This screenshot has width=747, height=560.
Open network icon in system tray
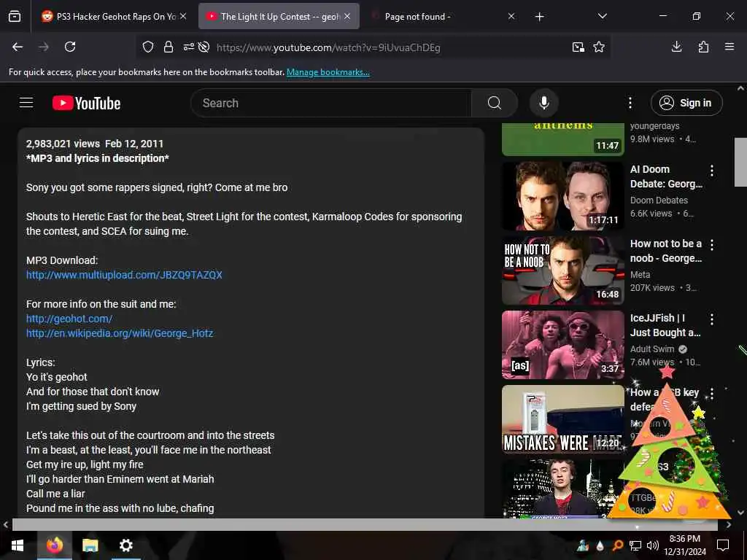click(x=635, y=545)
